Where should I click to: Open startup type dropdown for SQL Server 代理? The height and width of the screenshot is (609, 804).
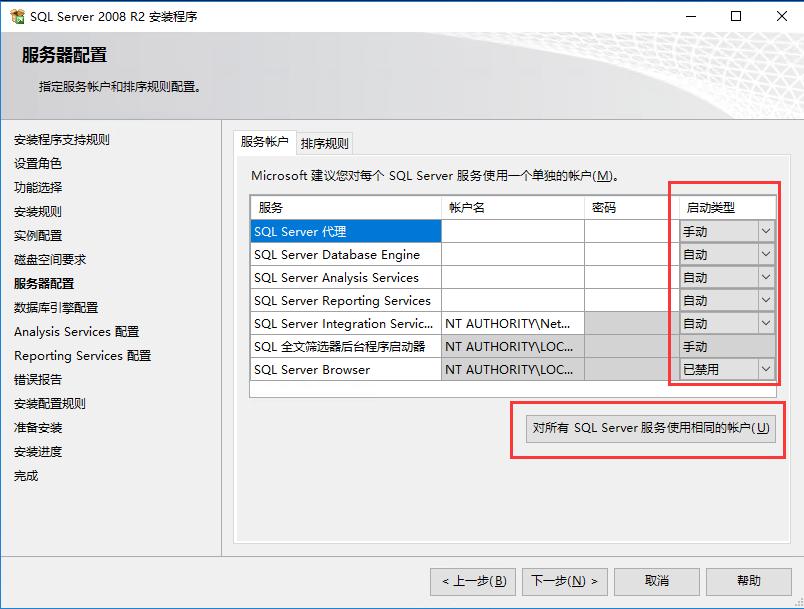(x=767, y=231)
